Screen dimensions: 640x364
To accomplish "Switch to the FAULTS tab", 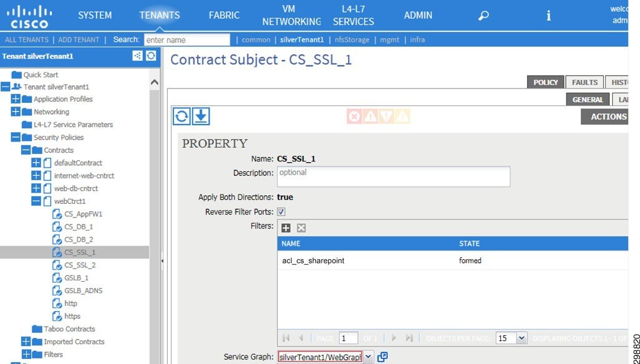I will tap(584, 82).
